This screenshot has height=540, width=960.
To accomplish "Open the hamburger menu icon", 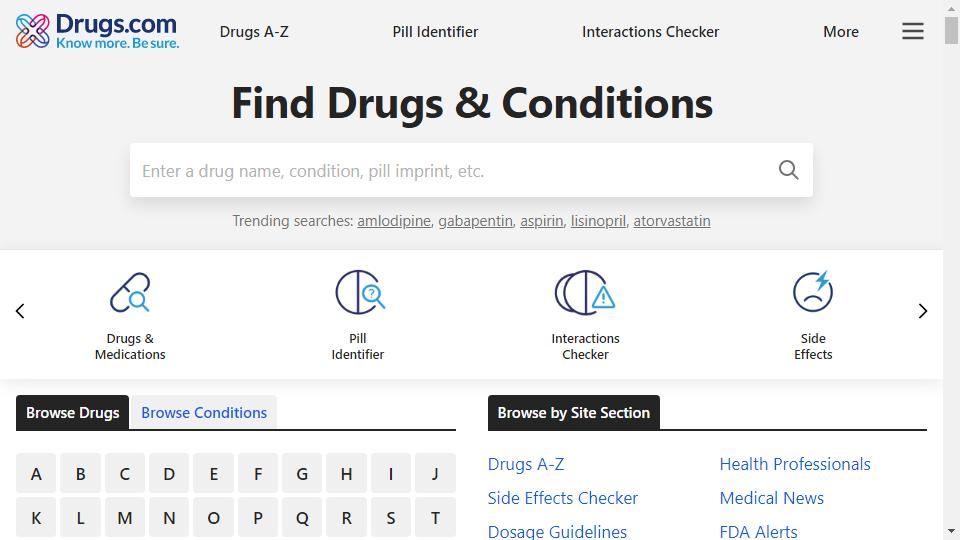I will pos(912,31).
